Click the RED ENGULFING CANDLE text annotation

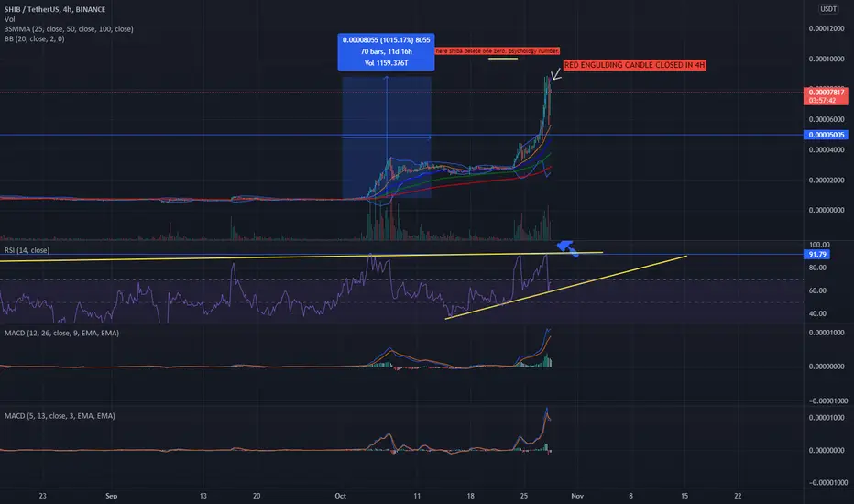click(x=634, y=65)
